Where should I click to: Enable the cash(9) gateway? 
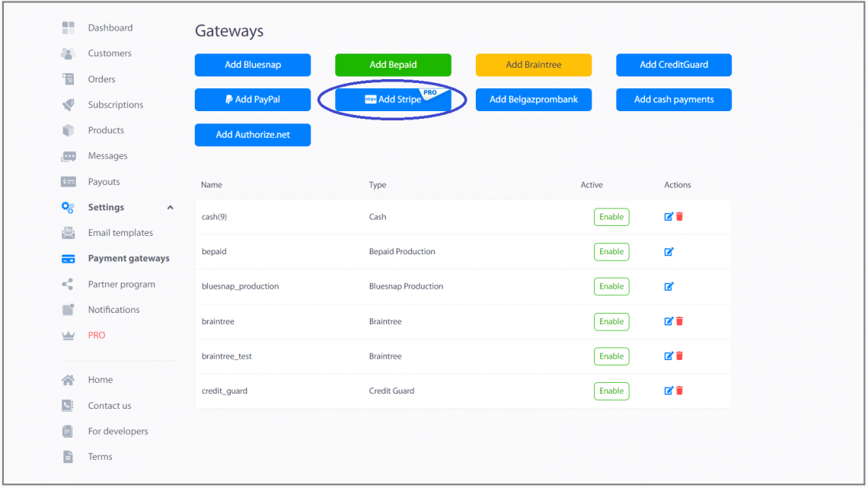[611, 217]
